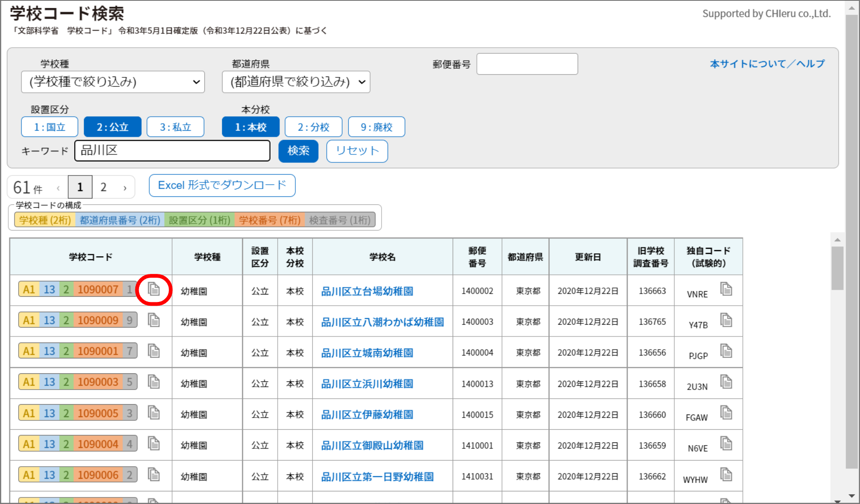
Task: Copy custom code 2U3N
Action: [726, 382]
